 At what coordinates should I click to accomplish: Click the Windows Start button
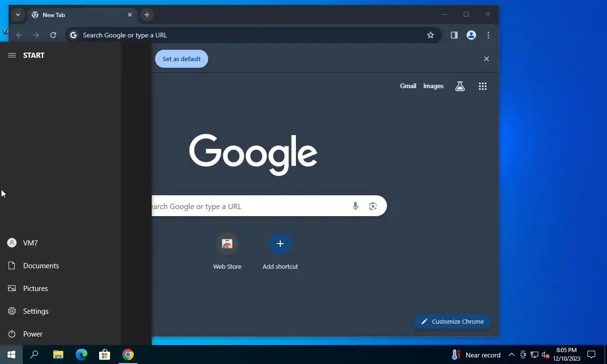click(x=11, y=355)
